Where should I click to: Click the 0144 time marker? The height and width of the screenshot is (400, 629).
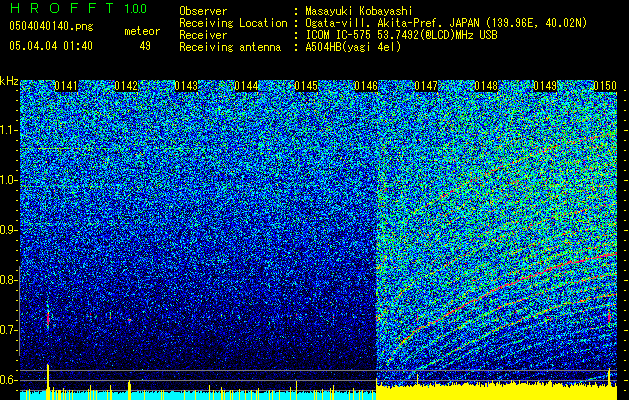246,86
